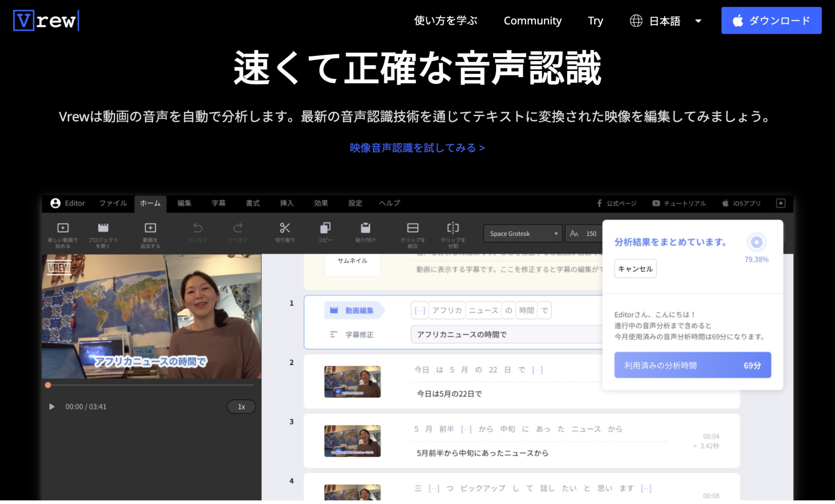Expand the 日本語 language dropdown arrow
The height and width of the screenshot is (504, 835).
coord(698,21)
